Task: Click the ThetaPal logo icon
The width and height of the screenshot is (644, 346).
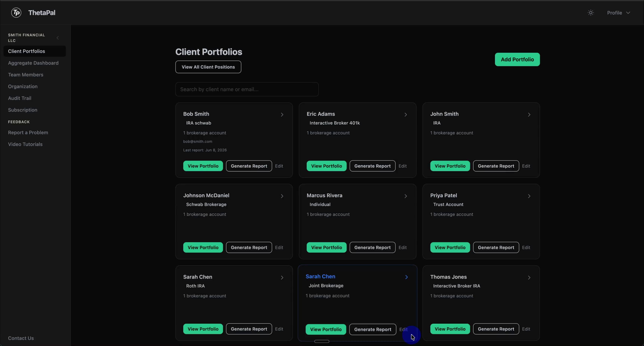Action: (16, 13)
